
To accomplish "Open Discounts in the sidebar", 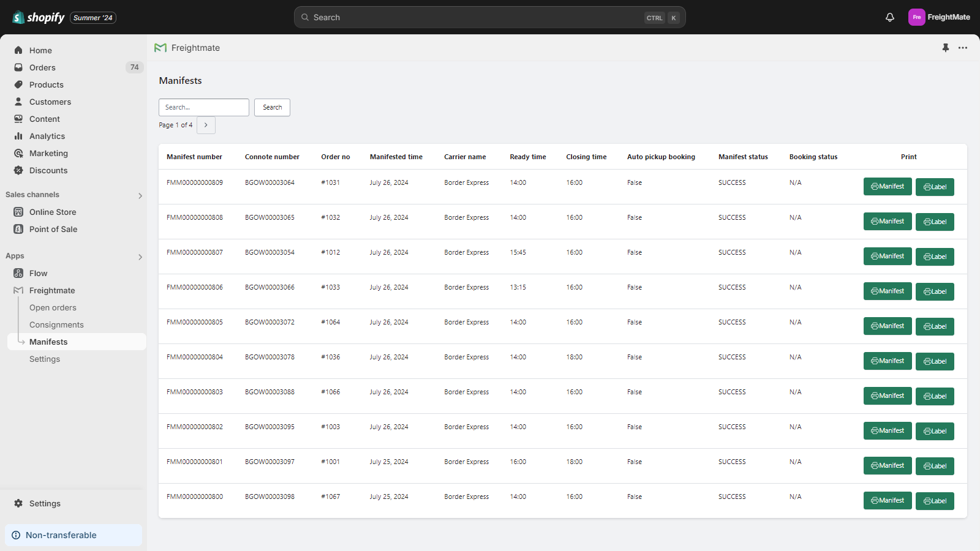I will point(48,170).
